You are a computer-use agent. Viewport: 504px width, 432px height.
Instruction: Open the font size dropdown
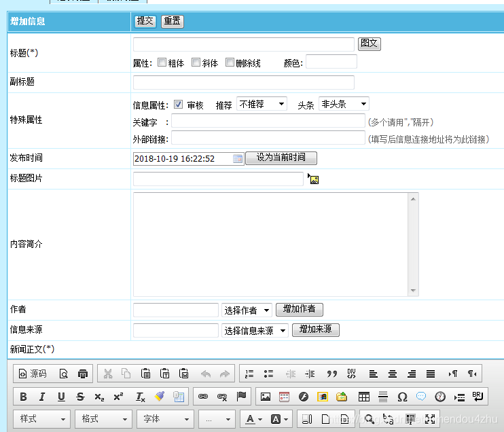(x=217, y=419)
